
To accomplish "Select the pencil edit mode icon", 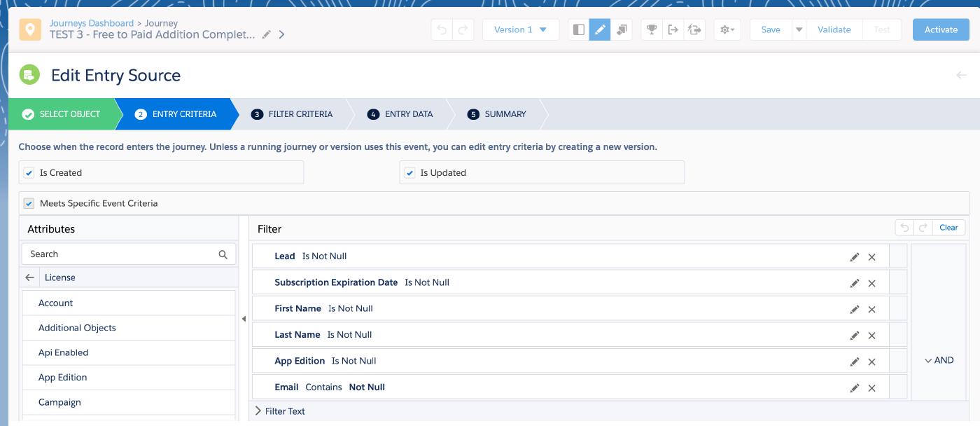I will coord(600,29).
